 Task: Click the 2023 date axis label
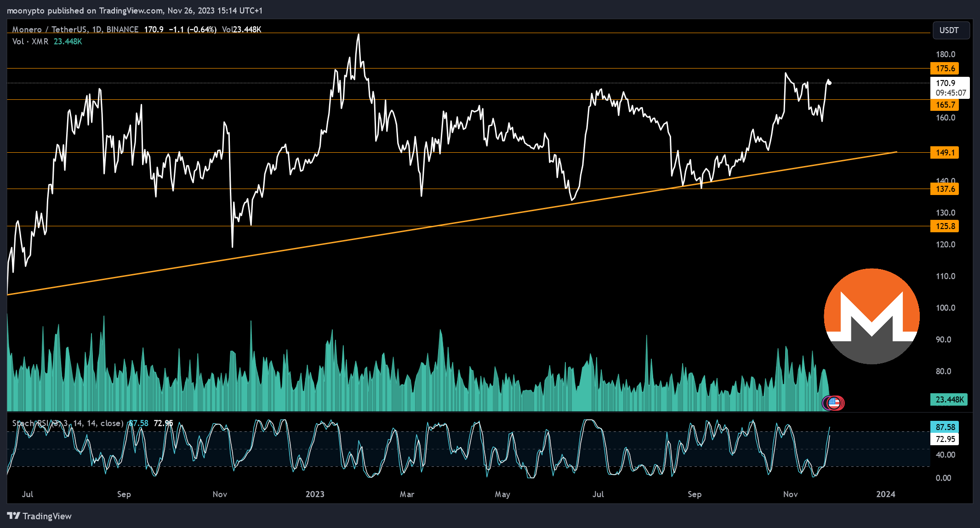coord(315,494)
